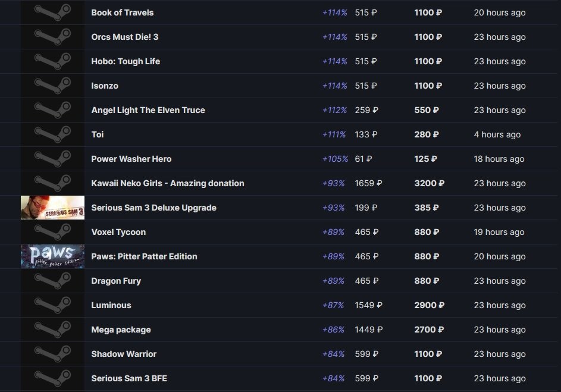
Task: Click Steam logo icon beside Power Washer Hero
Action: (x=52, y=159)
